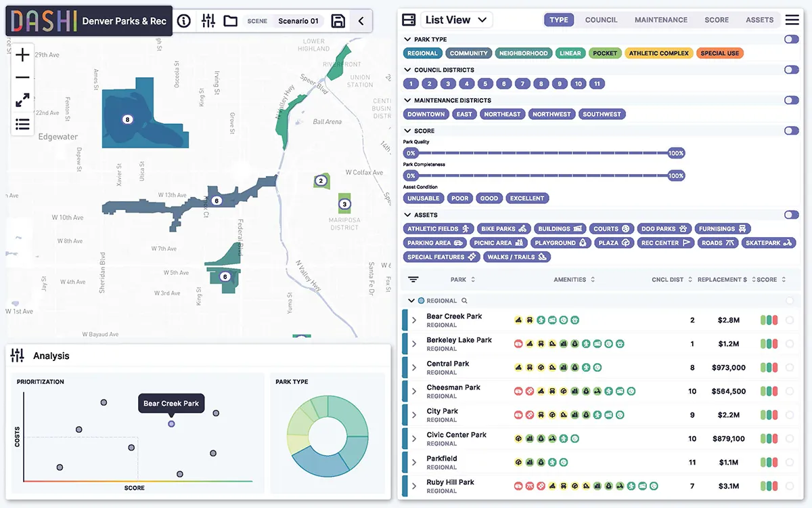Open the filter sliders icon in toolbar
Image resolution: width=812 pixels, height=508 pixels.
coord(208,21)
